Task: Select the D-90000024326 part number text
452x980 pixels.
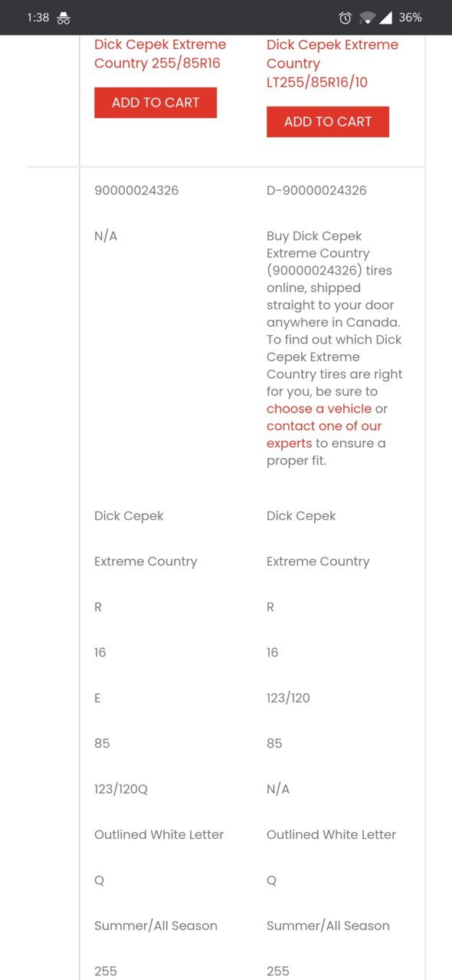Action: 316,190
